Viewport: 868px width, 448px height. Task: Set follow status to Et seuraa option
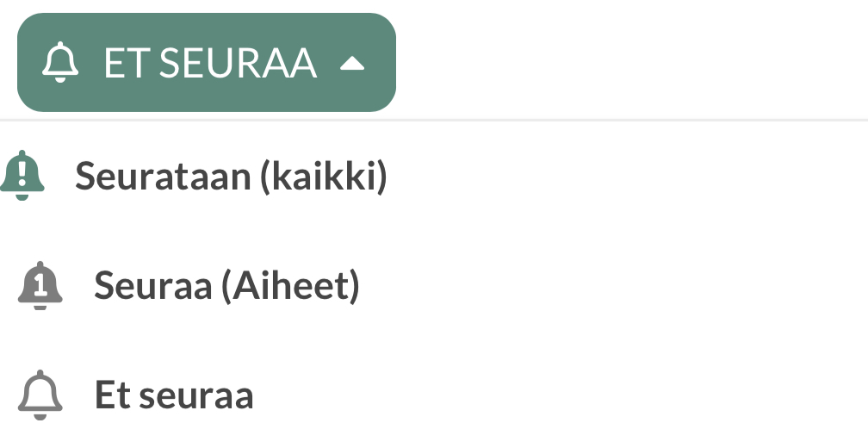coord(174,395)
